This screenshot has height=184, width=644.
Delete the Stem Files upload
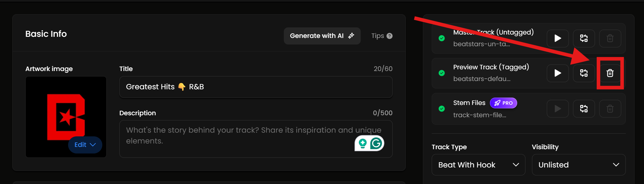pyautogui.click(x=610, y=109)
